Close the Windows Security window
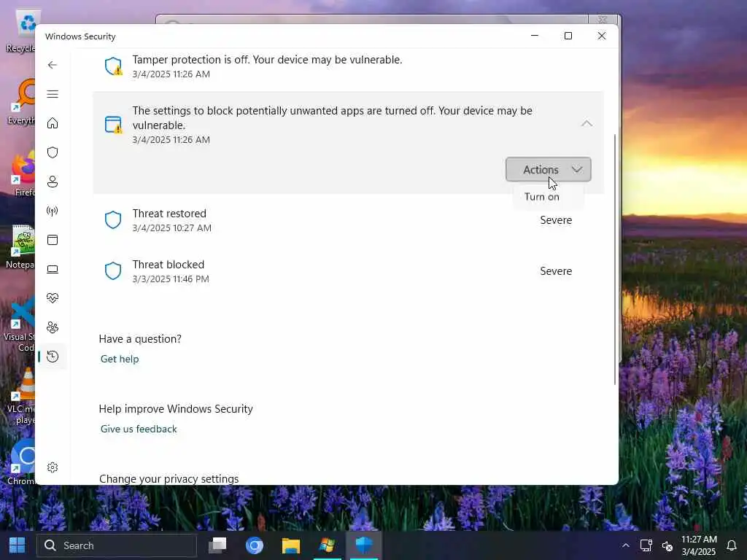The height and width of the screenshot is (560, 747). point(602,36)
